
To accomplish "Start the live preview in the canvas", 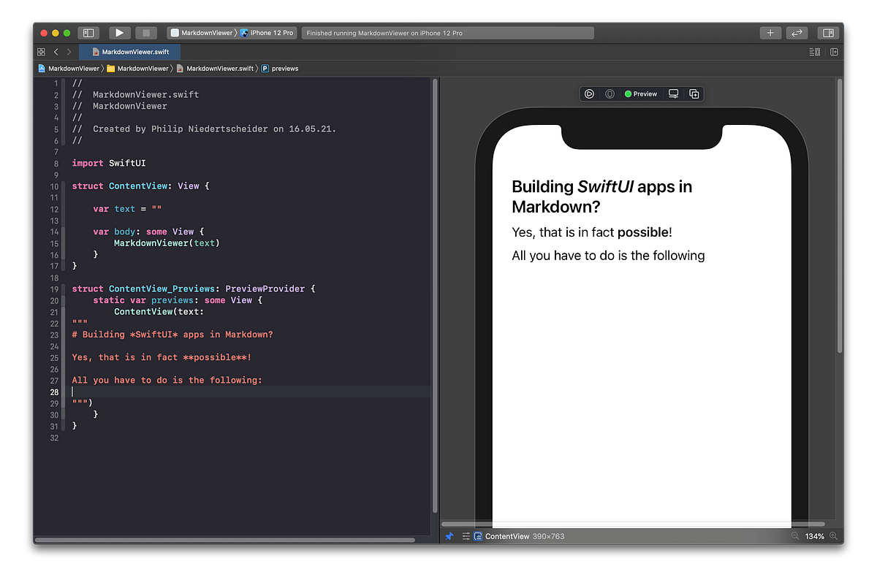I will point(589,93).
